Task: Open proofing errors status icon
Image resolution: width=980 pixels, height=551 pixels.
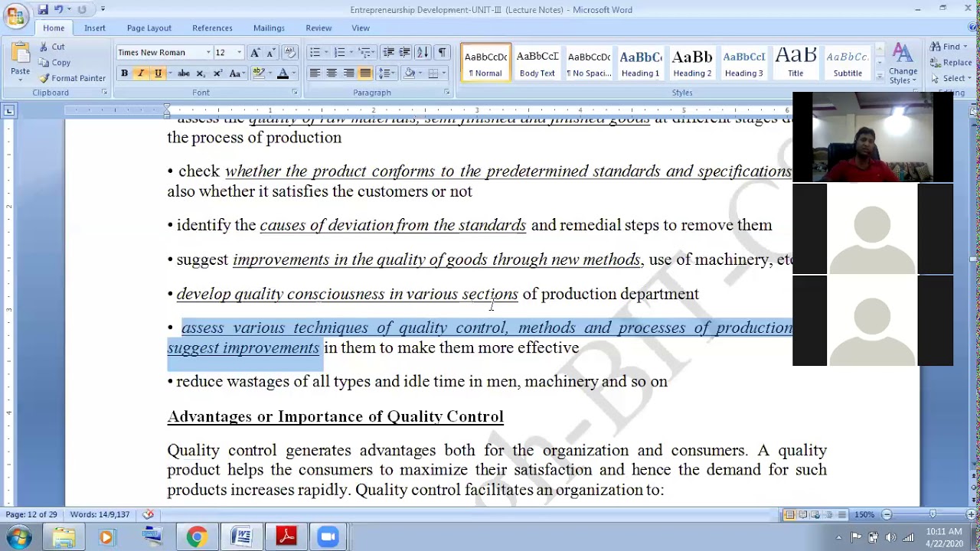Action: click(148, 514)
